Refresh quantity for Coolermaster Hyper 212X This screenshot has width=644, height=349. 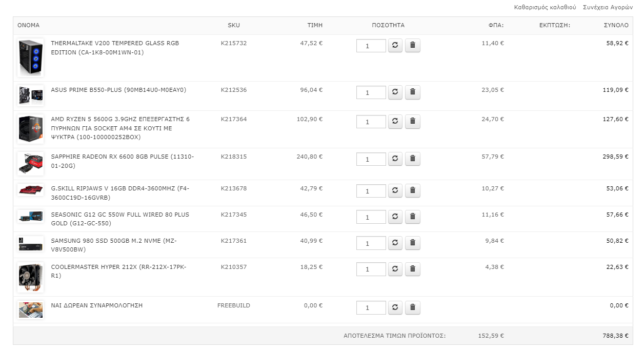coord(395,269)
